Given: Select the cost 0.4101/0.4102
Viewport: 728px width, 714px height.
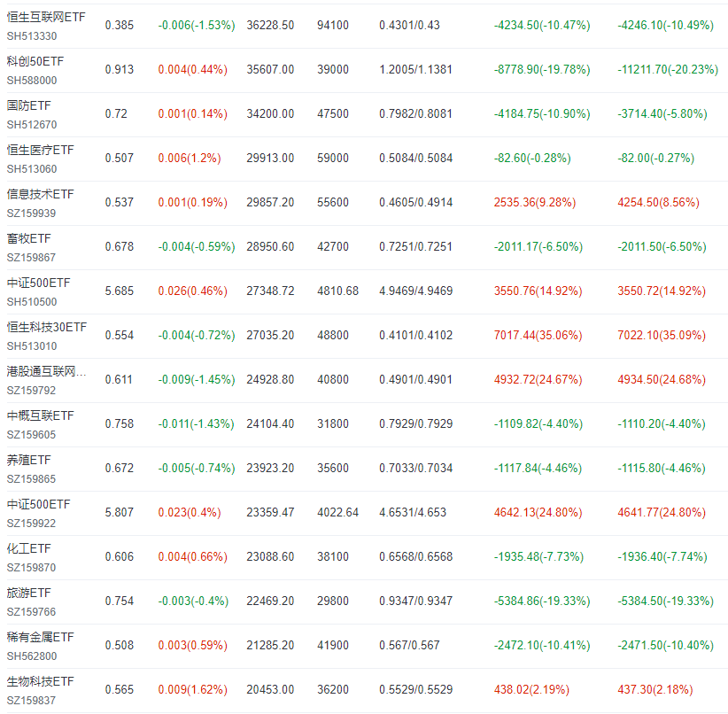Looking at the screenshot, I should (x=415, y=336).
